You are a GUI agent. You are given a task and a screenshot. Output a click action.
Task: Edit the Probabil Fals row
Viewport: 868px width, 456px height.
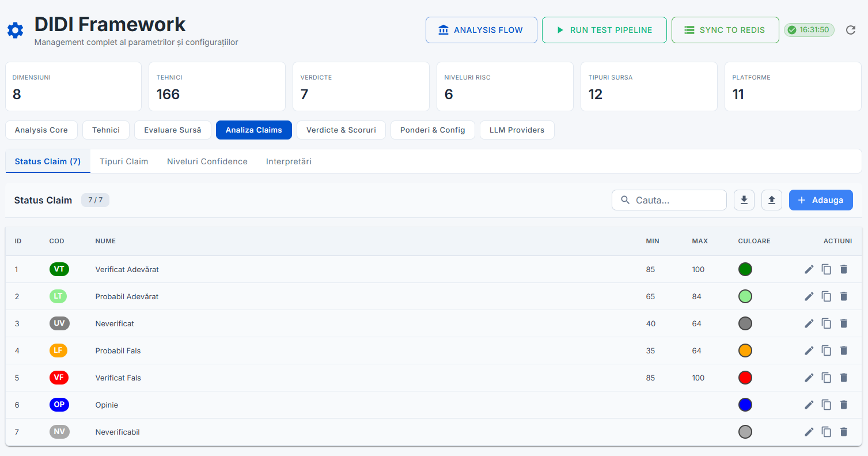pos(809,351)
